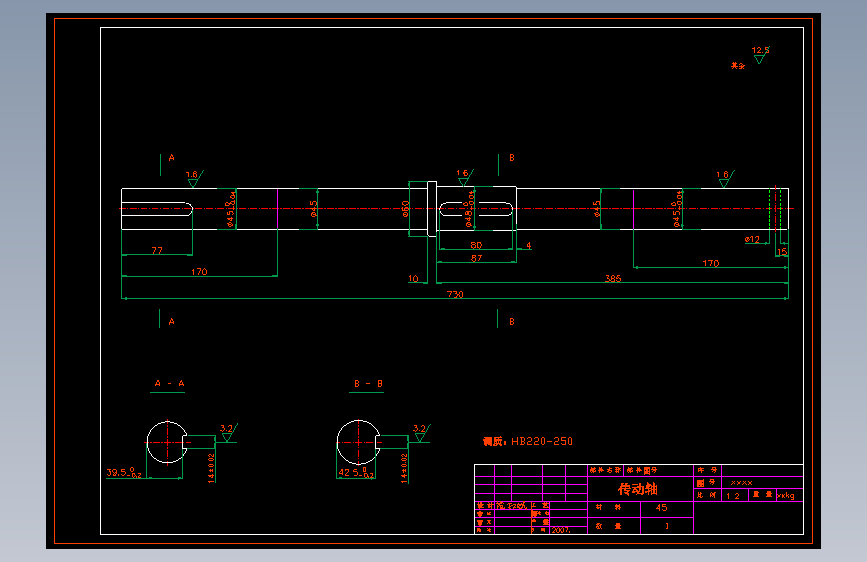Select the material value 45 in title block
The width and height of the screenshot is (867, 562).
click(x=661, y=507)
